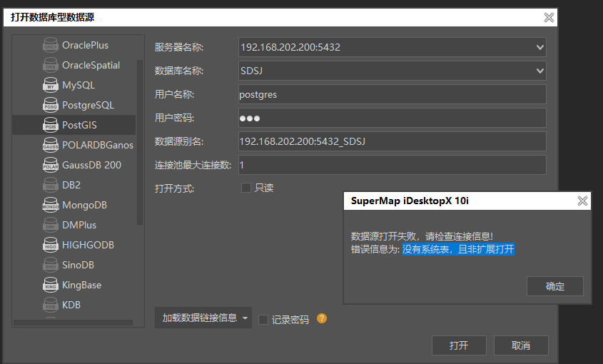Choose POLARDBGanos label in the list
The width and height of the screenshot is (603, 364).
[x=98, y=145]
